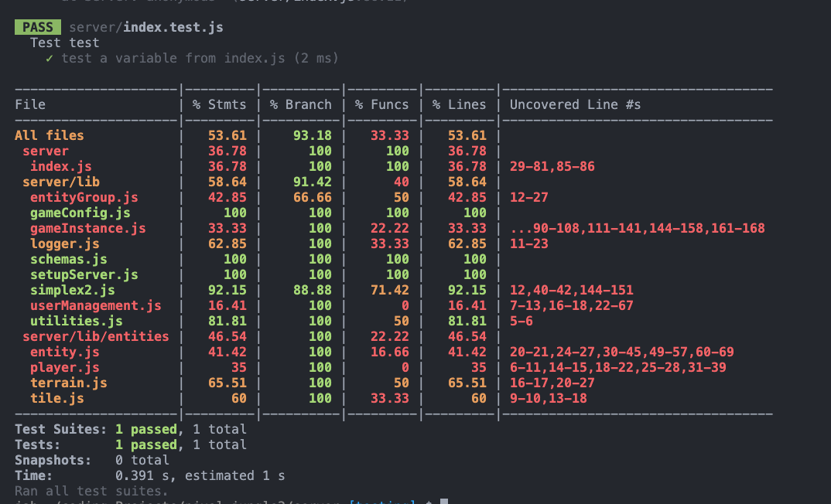Screen dimensions: 831x504
Task: Click the server/index.test.js file path
Action: [x=145, y=27]
